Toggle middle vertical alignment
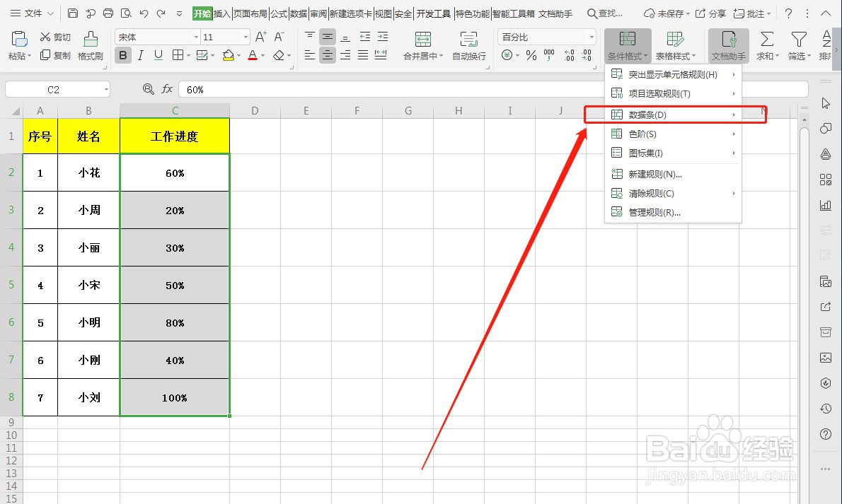 tap(327, 37)
